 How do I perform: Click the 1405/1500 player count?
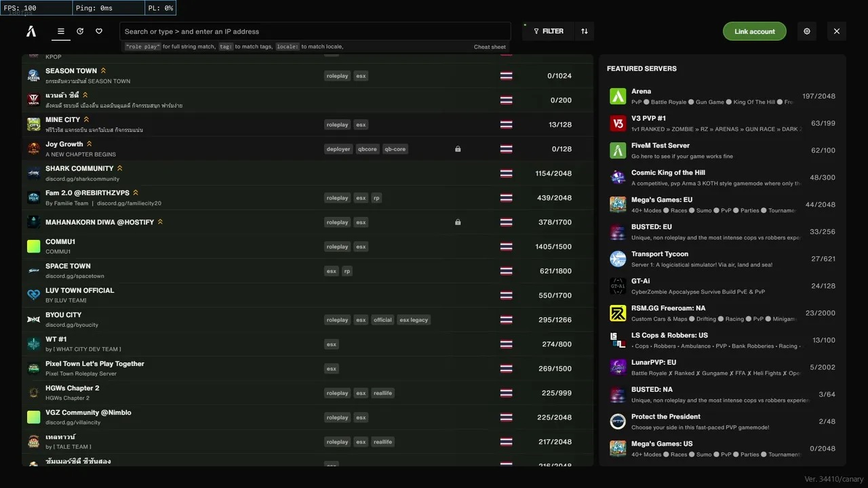pos(553,247)
